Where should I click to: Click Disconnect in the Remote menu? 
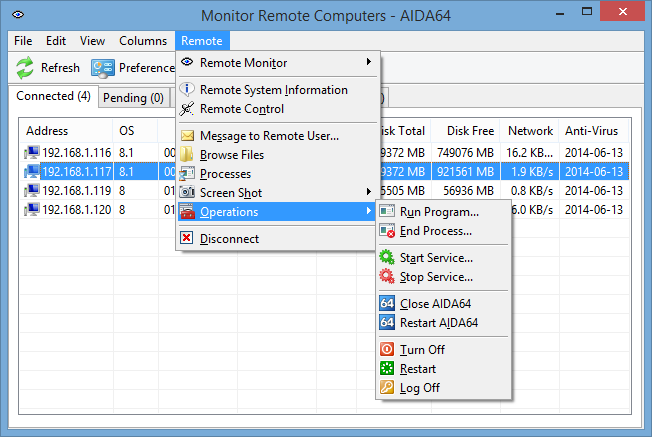point(229,239)
